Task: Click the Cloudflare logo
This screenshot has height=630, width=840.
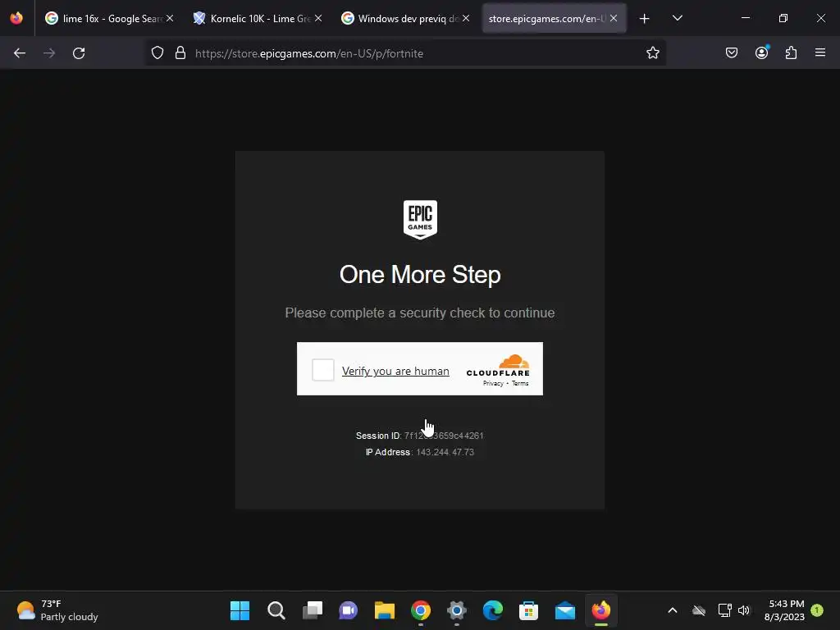Action: (498, 365)
